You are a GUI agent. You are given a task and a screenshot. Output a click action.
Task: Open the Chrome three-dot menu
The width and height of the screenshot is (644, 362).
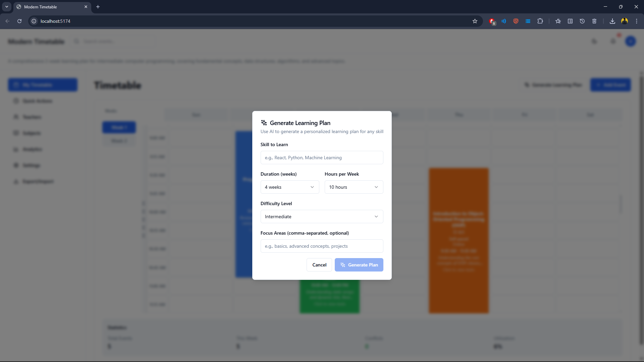click(x=637, y=21)
